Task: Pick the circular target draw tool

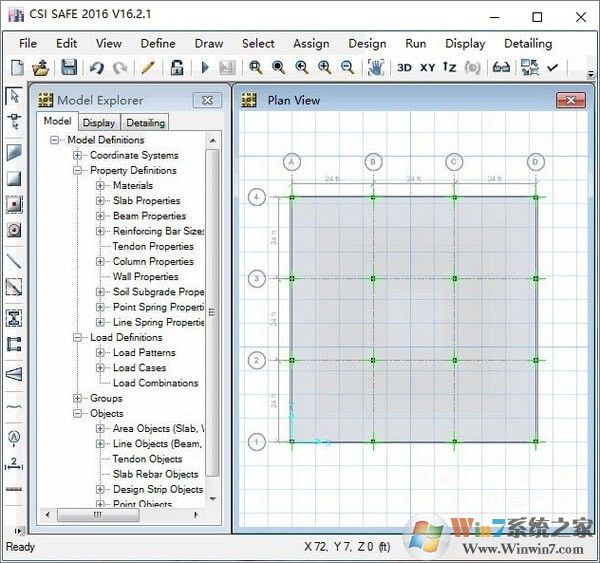Action: [14, 230]
